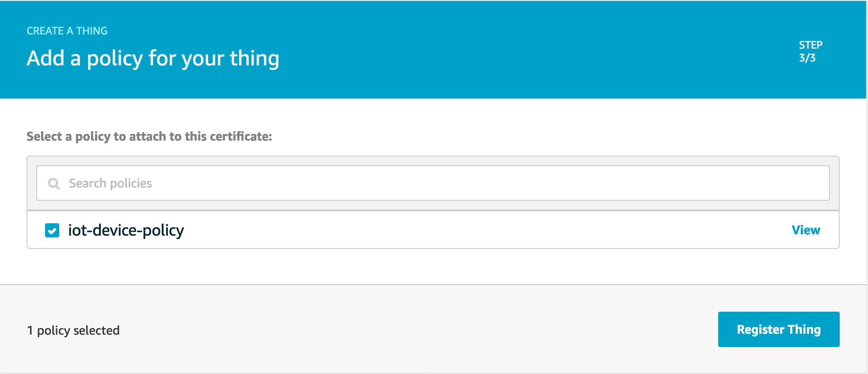
Task: Click the magnifier icon in the search box
Action: click(54, 183)
